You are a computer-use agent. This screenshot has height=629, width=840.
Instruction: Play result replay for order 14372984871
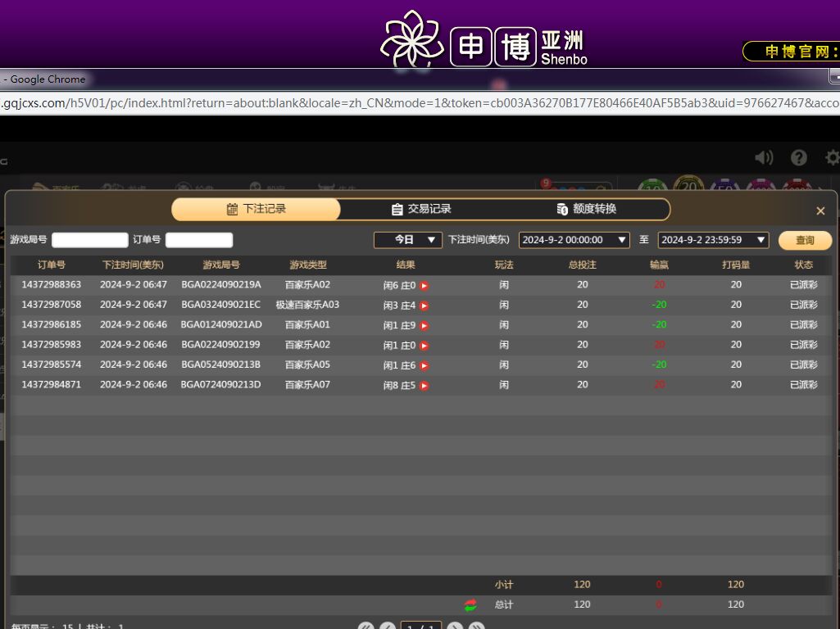pyautogui.click(x=425, y=386)
